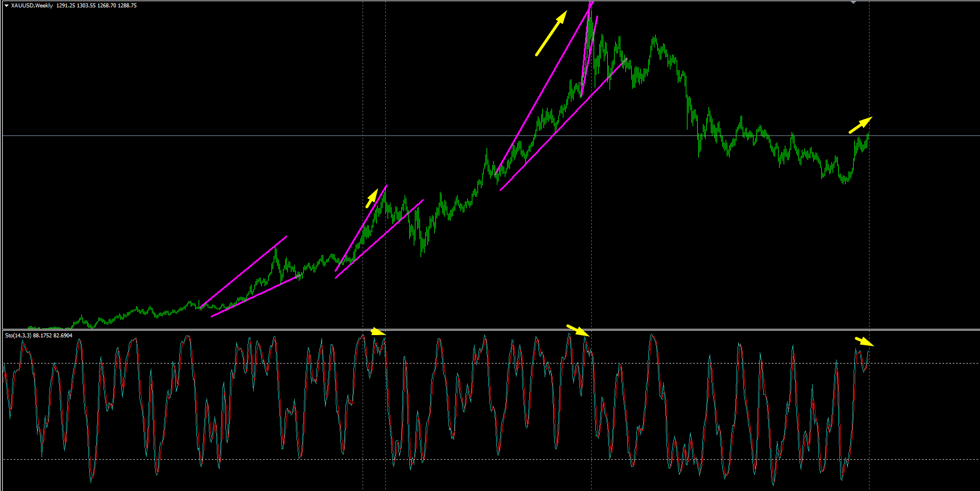Image resolution: width=980 pixels, height=491 pixels.
Task: Select the chart shift triangle marker at top
Action: tap(853, 2)
